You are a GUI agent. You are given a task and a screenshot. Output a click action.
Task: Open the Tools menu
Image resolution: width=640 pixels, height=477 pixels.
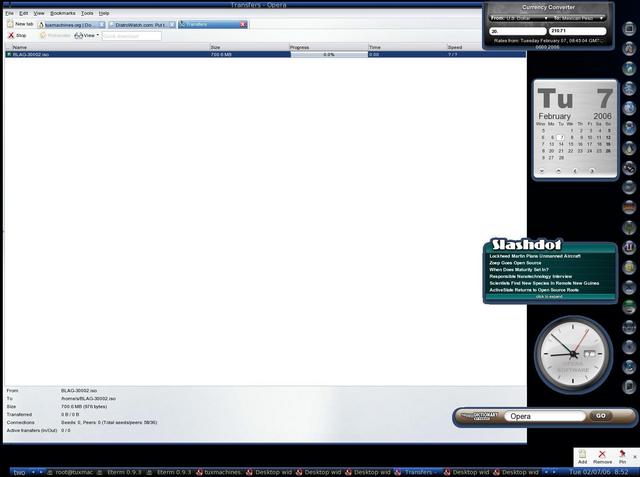pyautogui.click(x=87, y=13)
